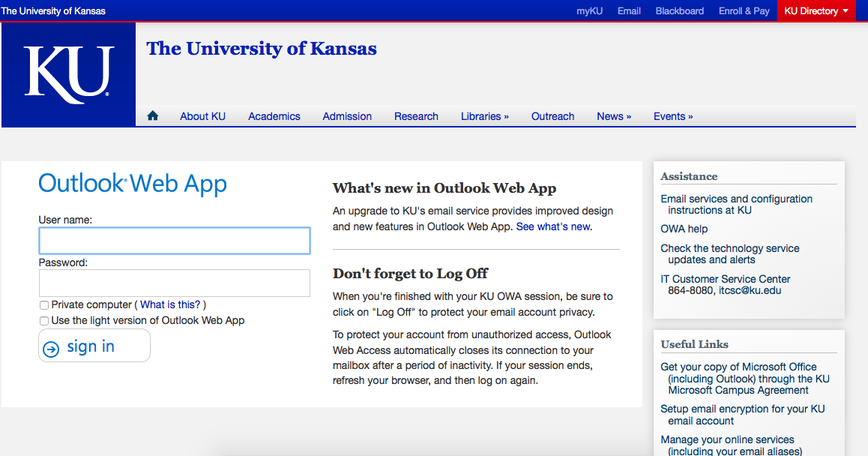868x456 pixels.
Task: Expand the KU Directory dropdown
Action: 816,10
